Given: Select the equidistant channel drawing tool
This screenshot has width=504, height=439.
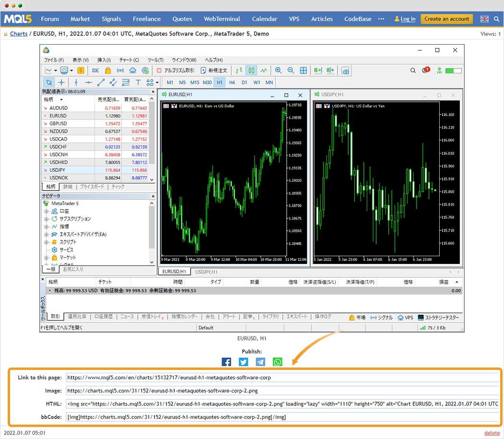Looking at the screenshot, I should coord(113,83).
